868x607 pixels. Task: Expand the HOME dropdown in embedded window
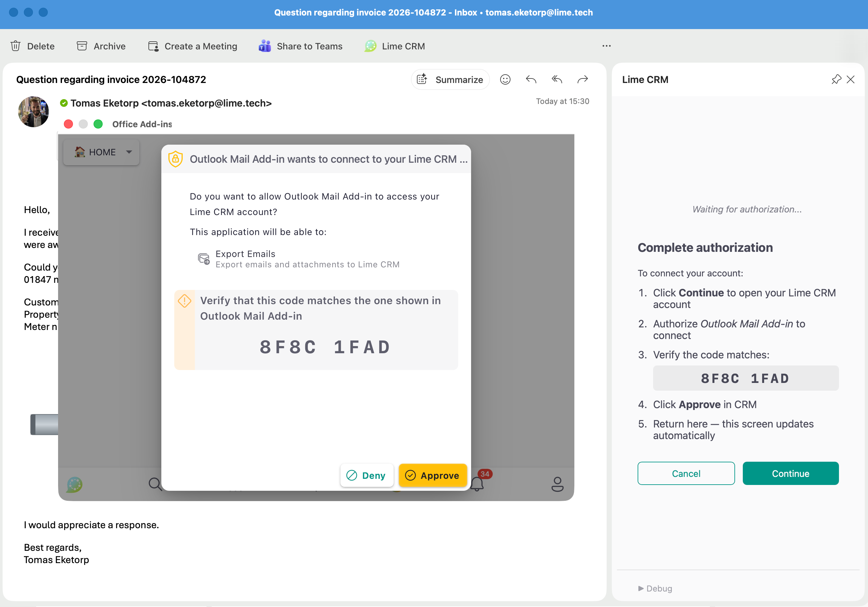click(101, 152)
